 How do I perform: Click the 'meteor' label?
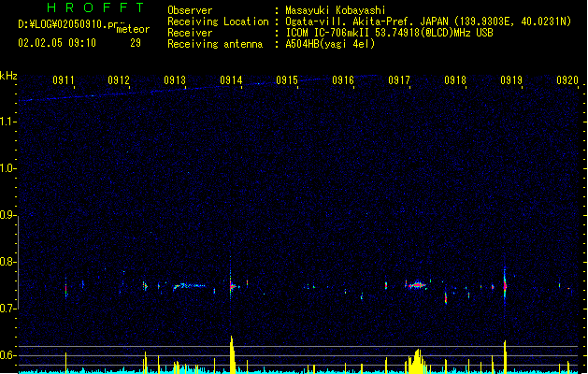coord(133,29)
